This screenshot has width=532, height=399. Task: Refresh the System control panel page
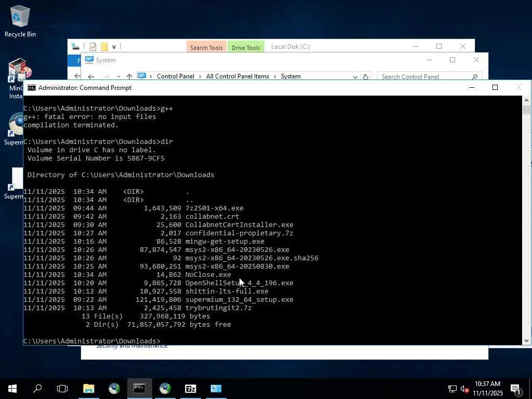365,77
